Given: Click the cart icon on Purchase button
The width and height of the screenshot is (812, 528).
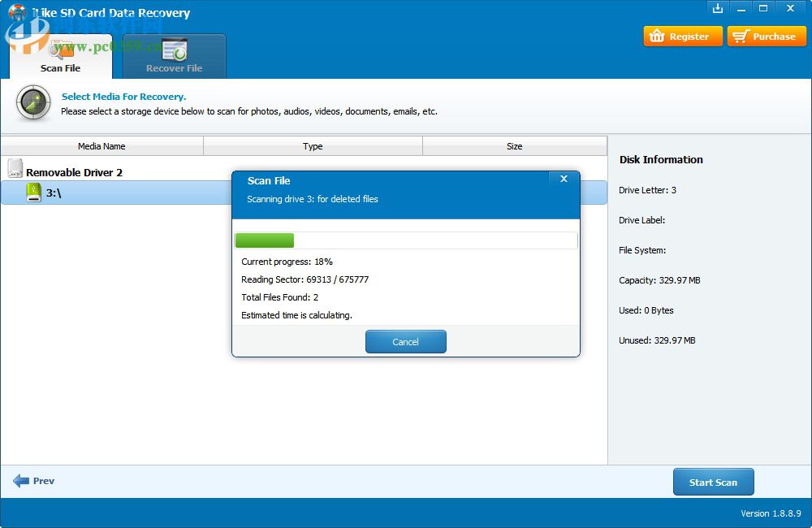Looking at the screenshot, I should pyautogui.click(x=742, y=36).
